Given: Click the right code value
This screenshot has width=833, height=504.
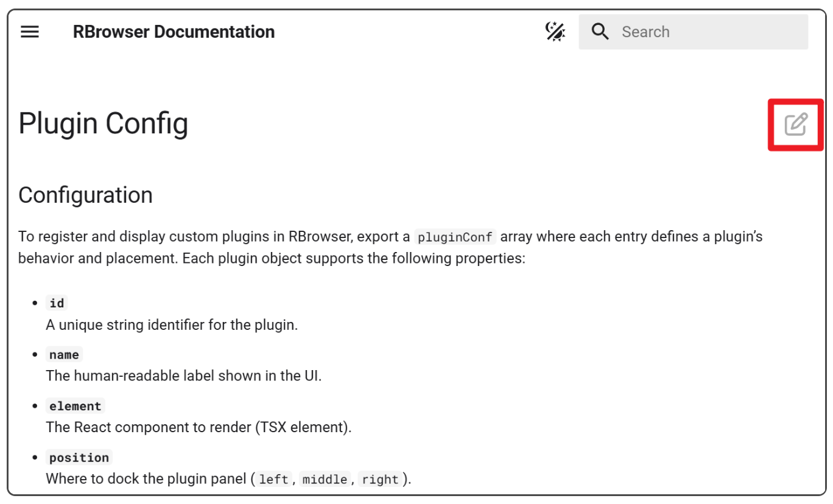Looking at the screenshot, I should [380, 480].
